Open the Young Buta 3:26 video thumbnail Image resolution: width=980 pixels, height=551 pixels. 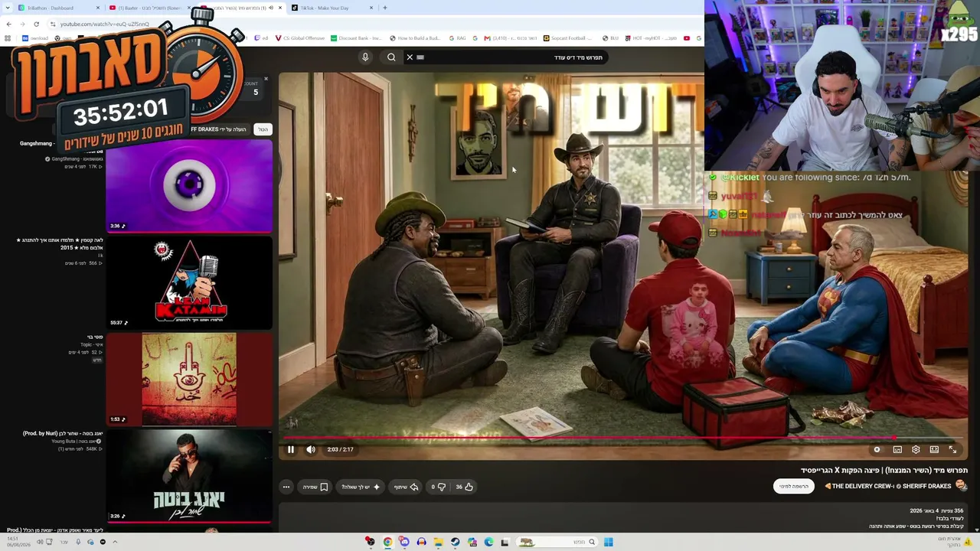point(189,476)
